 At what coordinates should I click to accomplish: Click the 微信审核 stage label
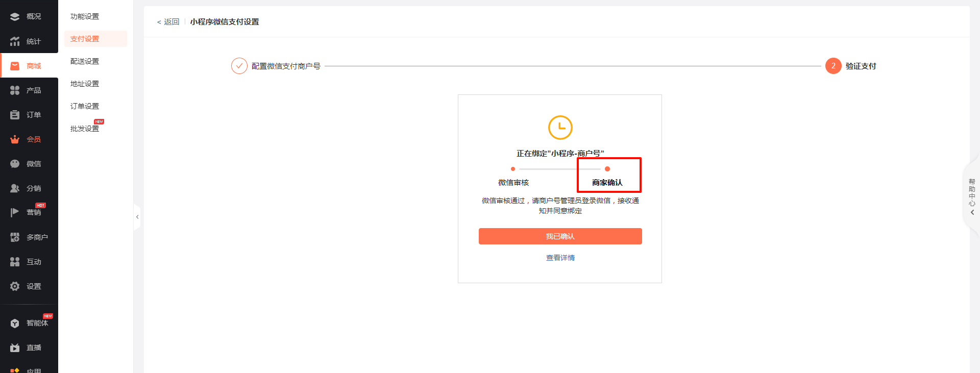tap(513, 183)
